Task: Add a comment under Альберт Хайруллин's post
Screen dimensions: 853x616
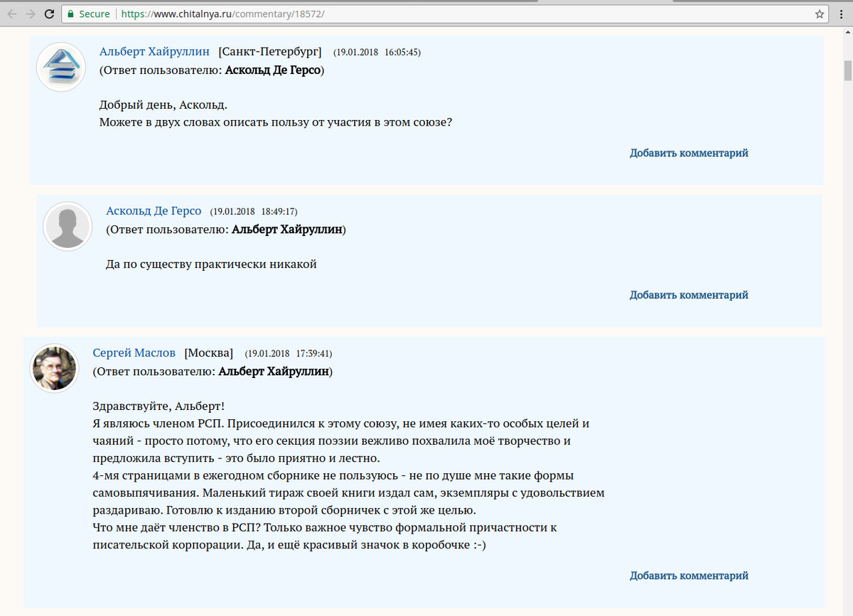Action: (x=689, y=153)
